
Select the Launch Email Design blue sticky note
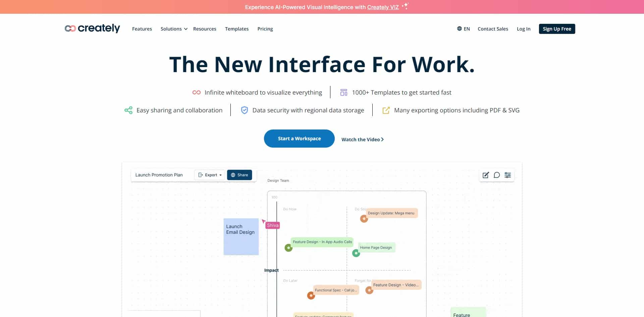click(240, 236)
